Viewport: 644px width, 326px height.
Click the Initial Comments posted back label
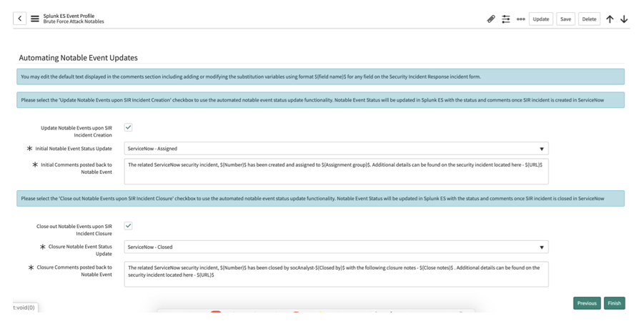pyautogui.click(x=76, y=168)
